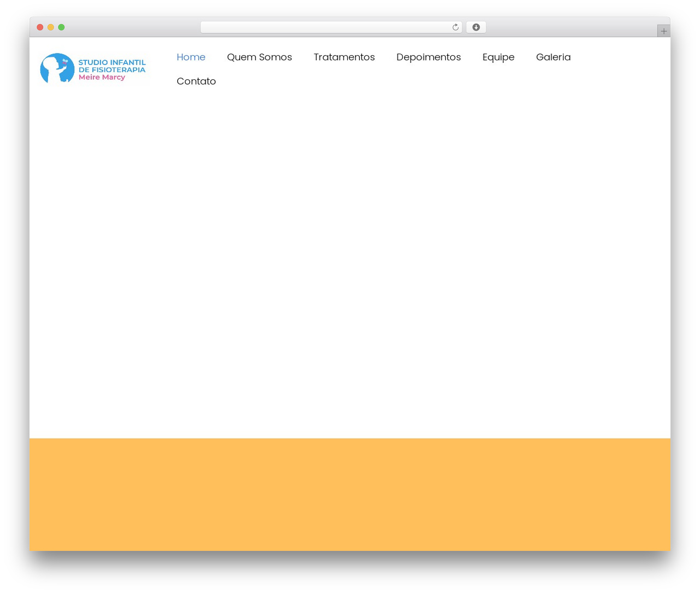Open a new tab with the plus button
Viewport: 700px width, 593px height.
point(663,31)
